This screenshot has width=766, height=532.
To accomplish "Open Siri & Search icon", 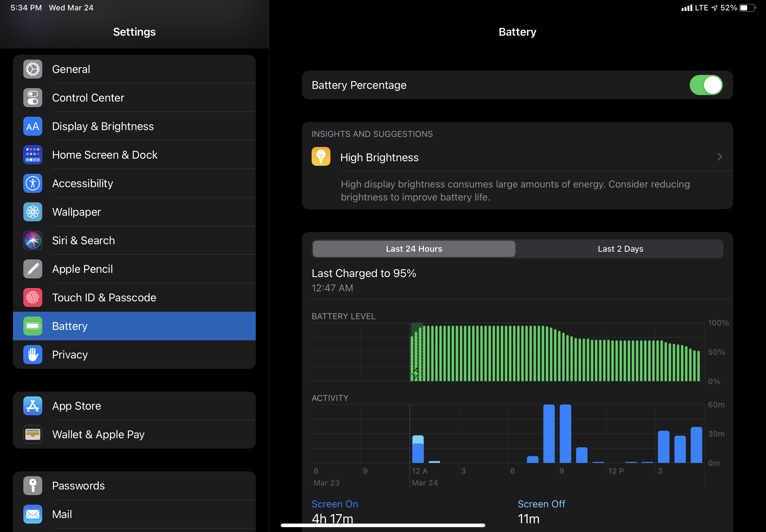I will [x=33, y=240].
